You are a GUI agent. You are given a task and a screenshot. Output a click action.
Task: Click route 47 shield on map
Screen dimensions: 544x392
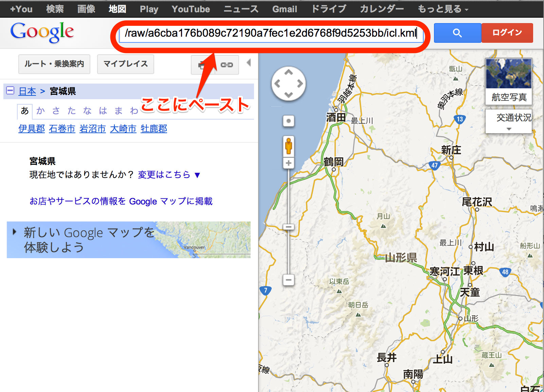435,165
